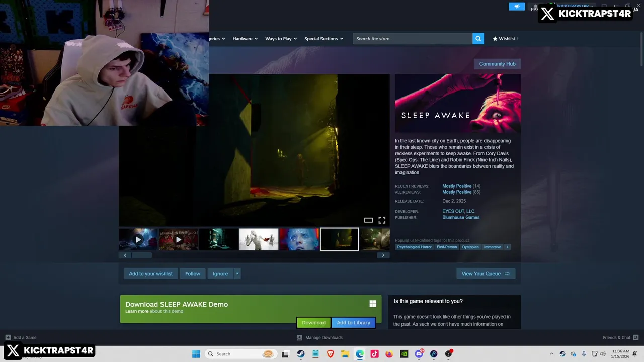644x362 pixels.
Task: Open Brave browser from the taskbar
Action: (331, 354)
